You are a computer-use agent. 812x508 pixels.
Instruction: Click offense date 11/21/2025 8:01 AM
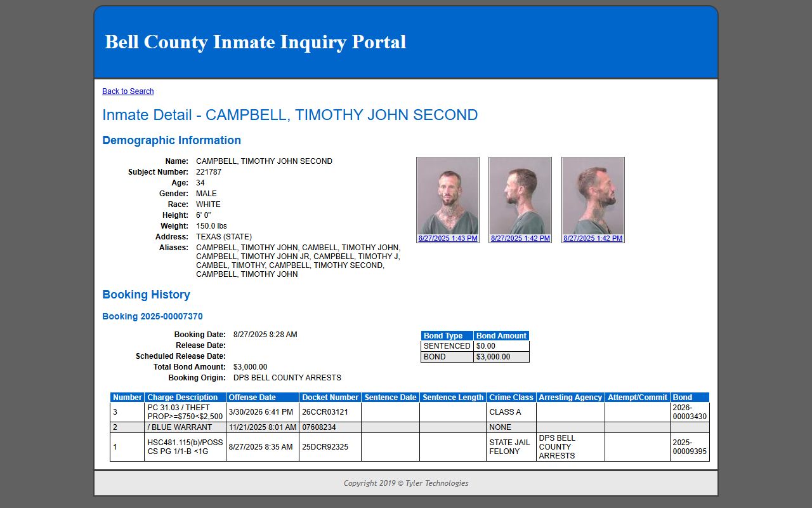tap(263, 427)
